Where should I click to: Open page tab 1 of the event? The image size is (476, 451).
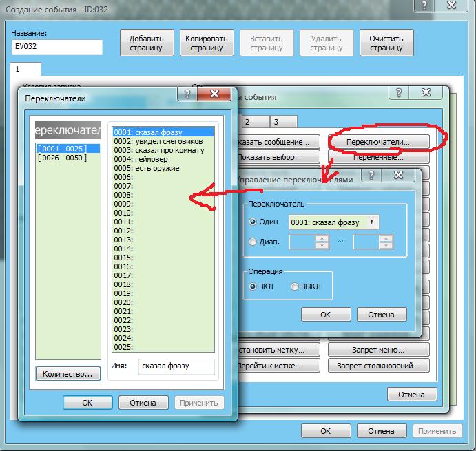coord(26,70)
